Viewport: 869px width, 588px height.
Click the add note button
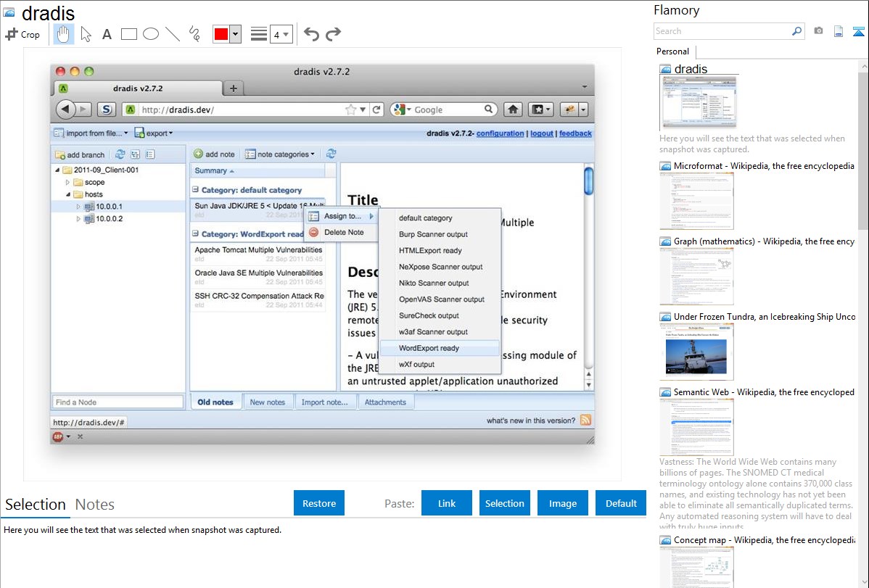point(214,154)
